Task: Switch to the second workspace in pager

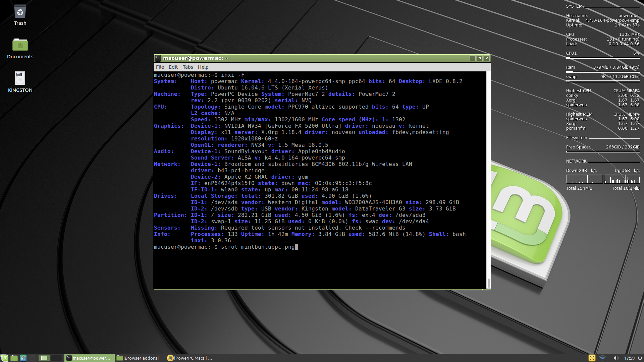Action: tap(57, 358)
